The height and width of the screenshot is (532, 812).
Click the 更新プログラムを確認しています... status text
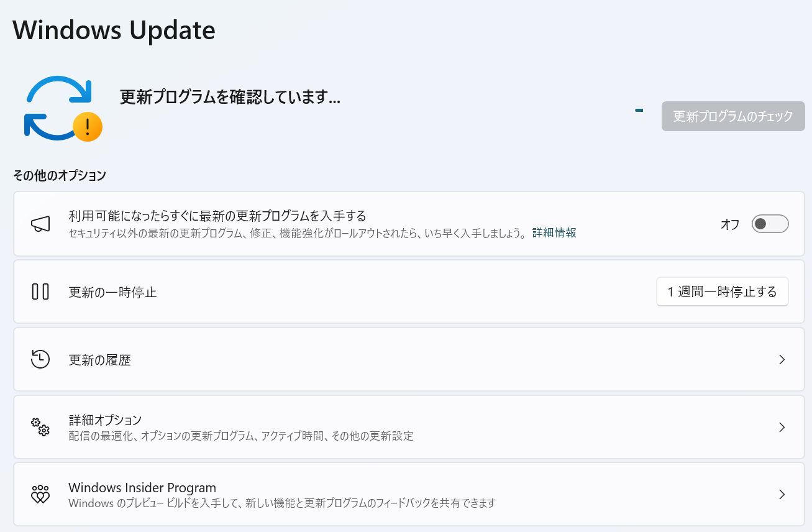tap(230, 97)
